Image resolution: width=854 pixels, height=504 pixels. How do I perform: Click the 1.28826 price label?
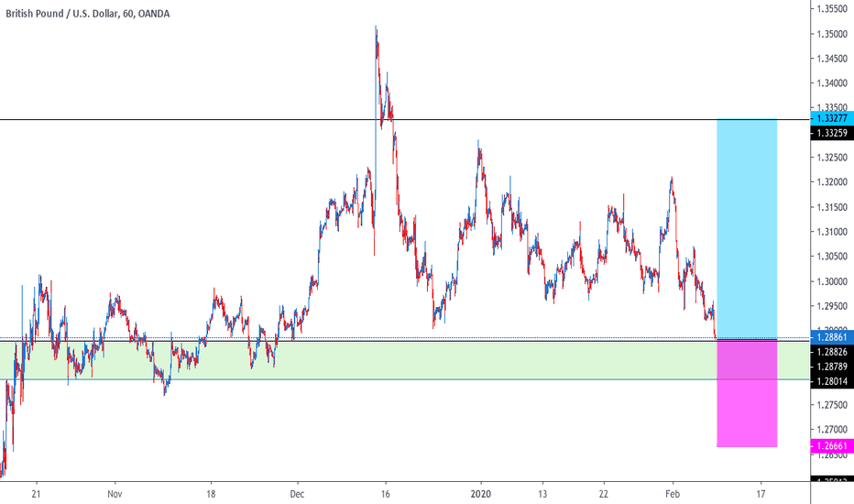pyautogui.click(x=832, y=352)
